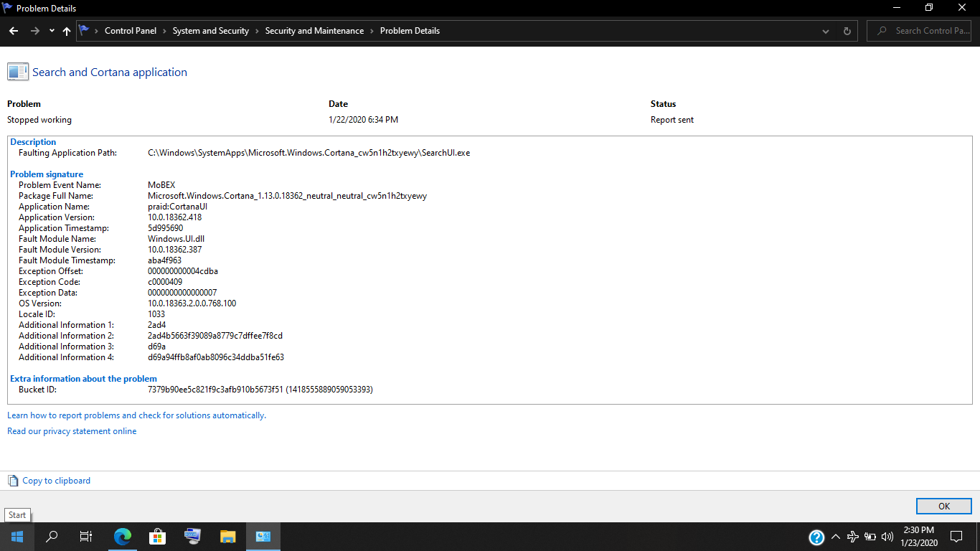Click the clipboard icon beside Copy to clipboard

point(13,481)
